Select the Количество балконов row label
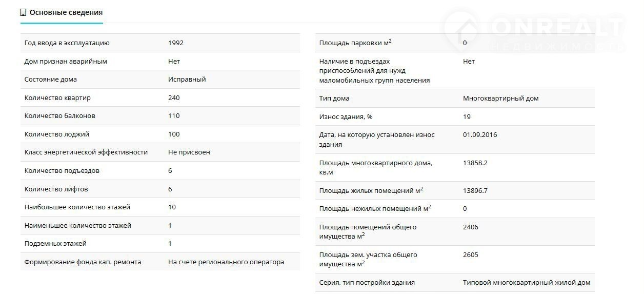Screen dimensions: 644x294 coord(59,116)
